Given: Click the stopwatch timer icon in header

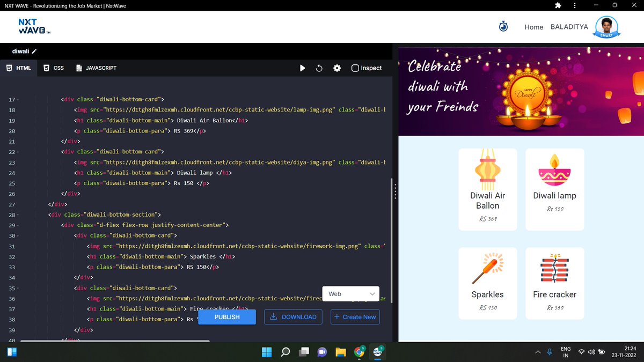Looking at the screenshot, I should (503, 26).
